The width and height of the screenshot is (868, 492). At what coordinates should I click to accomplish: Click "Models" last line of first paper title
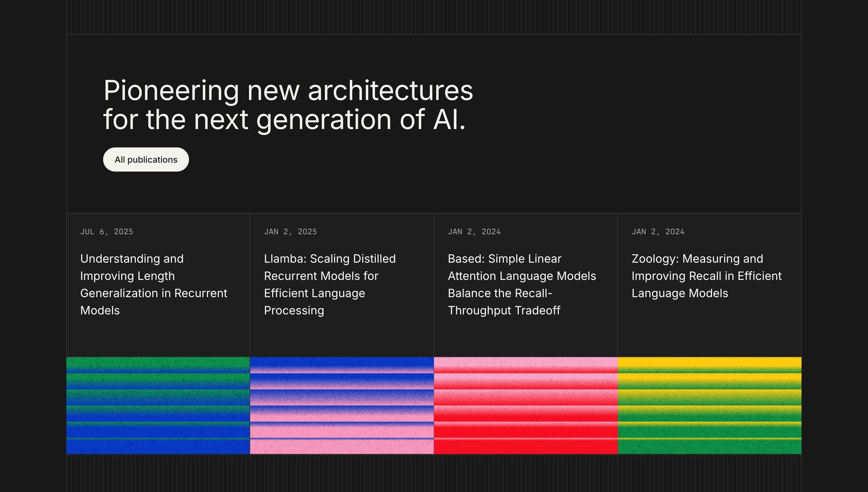pyautogui.click(x=100, y=311)
